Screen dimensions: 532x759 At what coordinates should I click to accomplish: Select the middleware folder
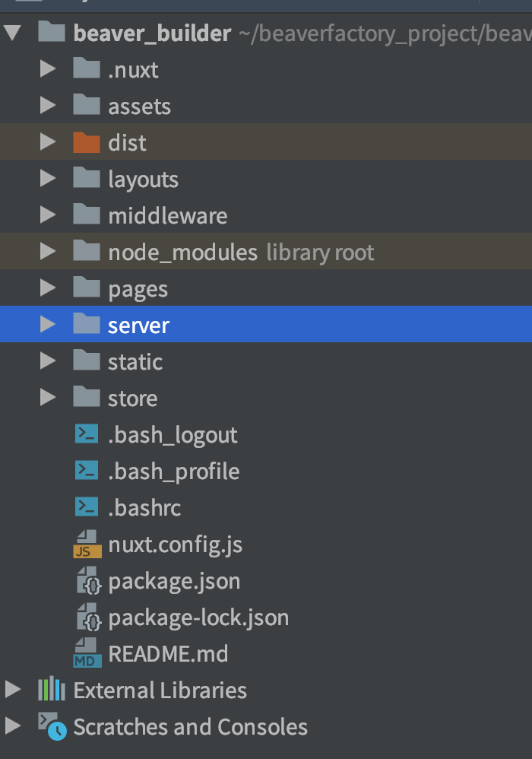(x=266, y=215)
